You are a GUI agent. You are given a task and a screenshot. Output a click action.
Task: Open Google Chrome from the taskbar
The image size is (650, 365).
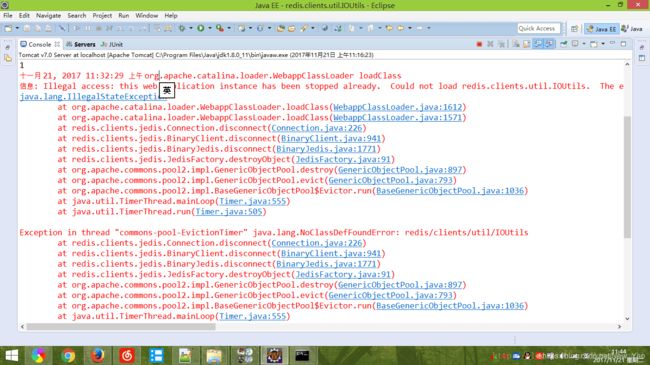click(68, 355)
